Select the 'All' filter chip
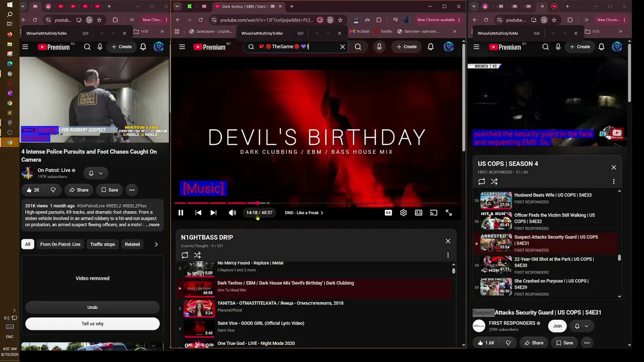644x362 pixels. [x=28, y=244]
